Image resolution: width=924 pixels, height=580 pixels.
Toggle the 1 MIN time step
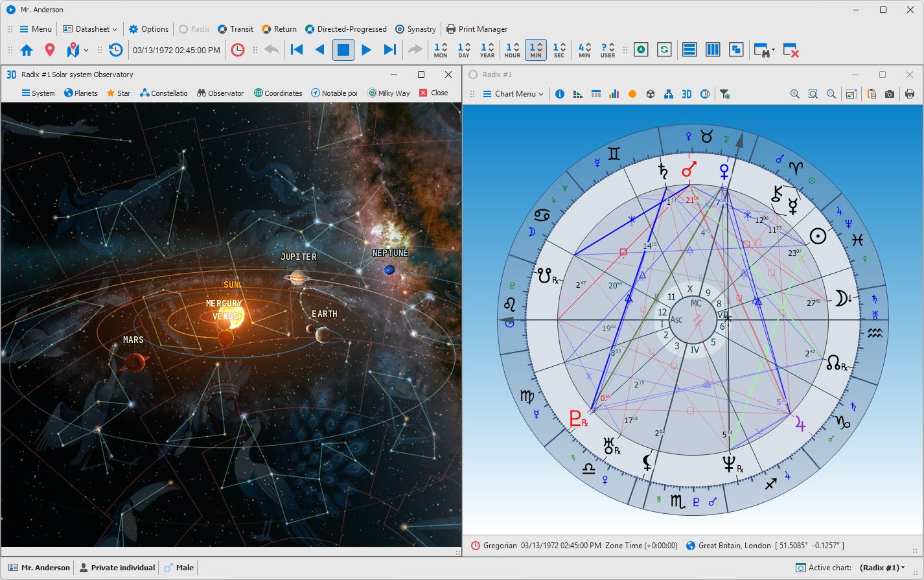point(536,50)
